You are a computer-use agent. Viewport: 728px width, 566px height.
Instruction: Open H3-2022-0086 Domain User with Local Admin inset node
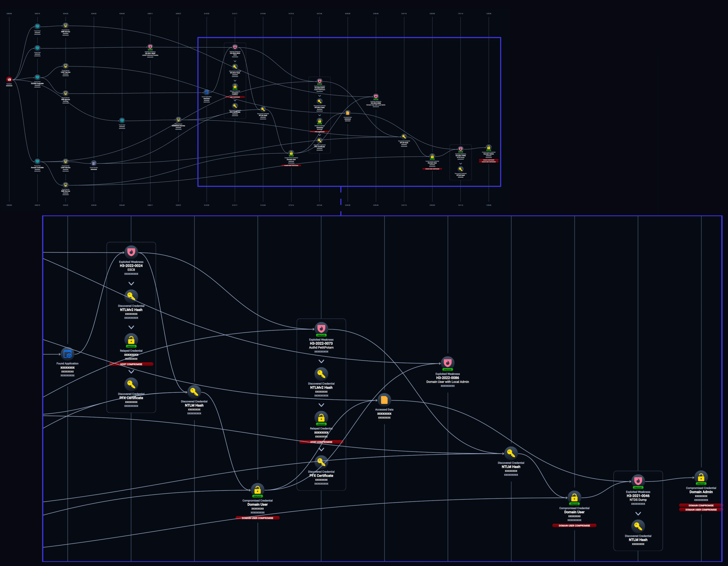(x=448, y=363)
